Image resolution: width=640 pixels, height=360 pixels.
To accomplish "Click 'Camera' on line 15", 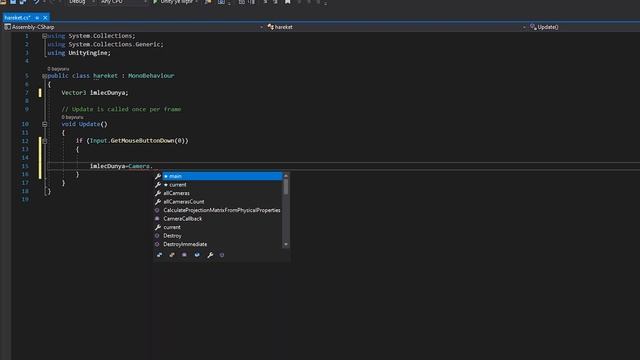I will coord(139,167).
